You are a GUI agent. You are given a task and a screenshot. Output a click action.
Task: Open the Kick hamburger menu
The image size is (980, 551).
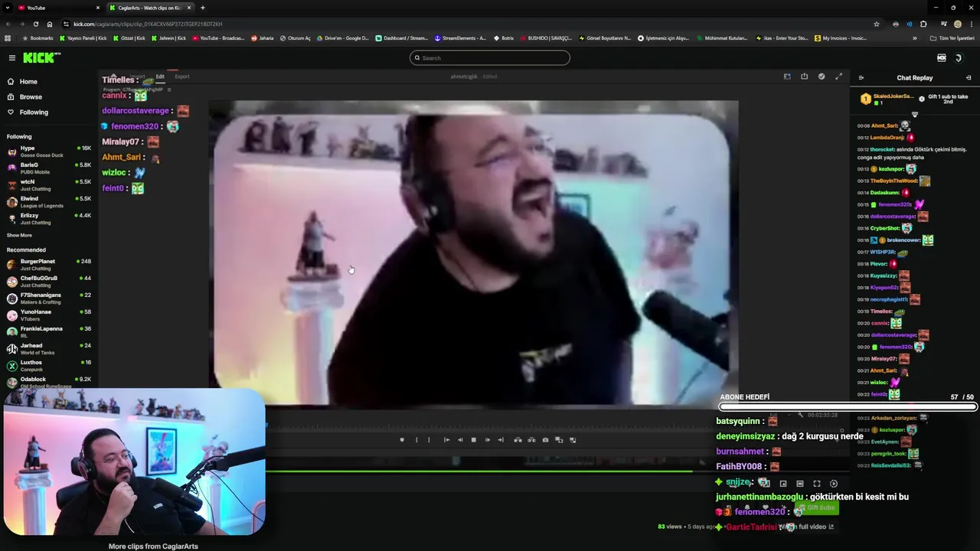coord(11,58)
